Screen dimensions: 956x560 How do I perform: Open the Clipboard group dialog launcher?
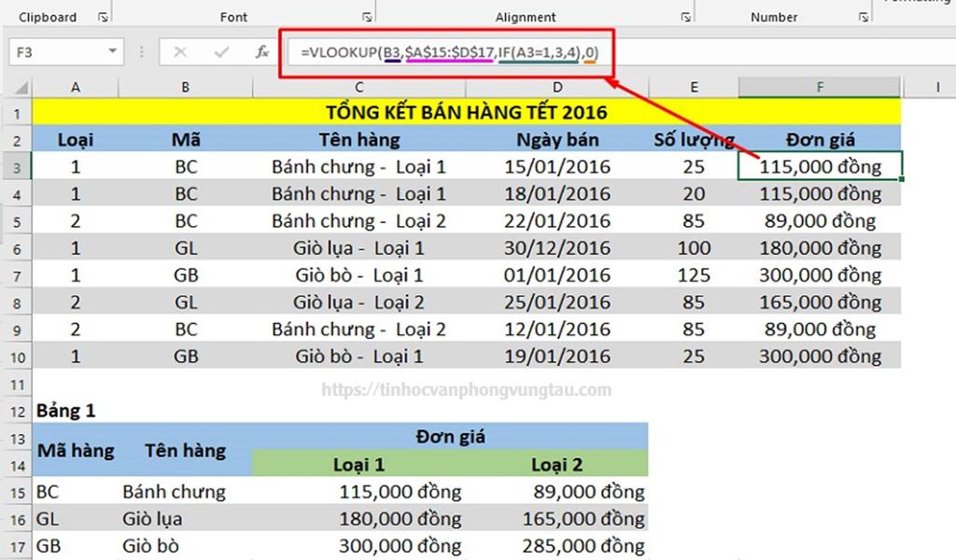click(103, 17)
